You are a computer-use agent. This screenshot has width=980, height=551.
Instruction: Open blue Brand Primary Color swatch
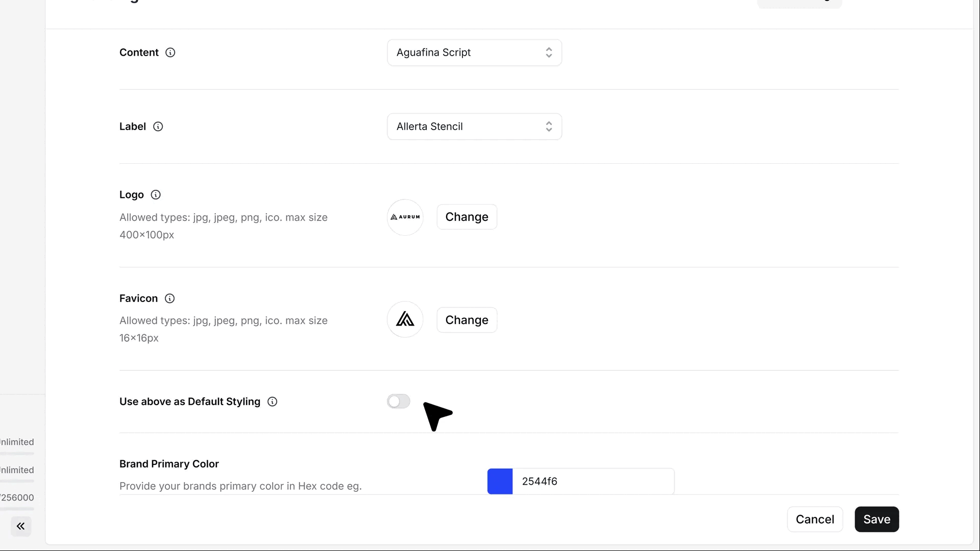[x=500, y=482]
